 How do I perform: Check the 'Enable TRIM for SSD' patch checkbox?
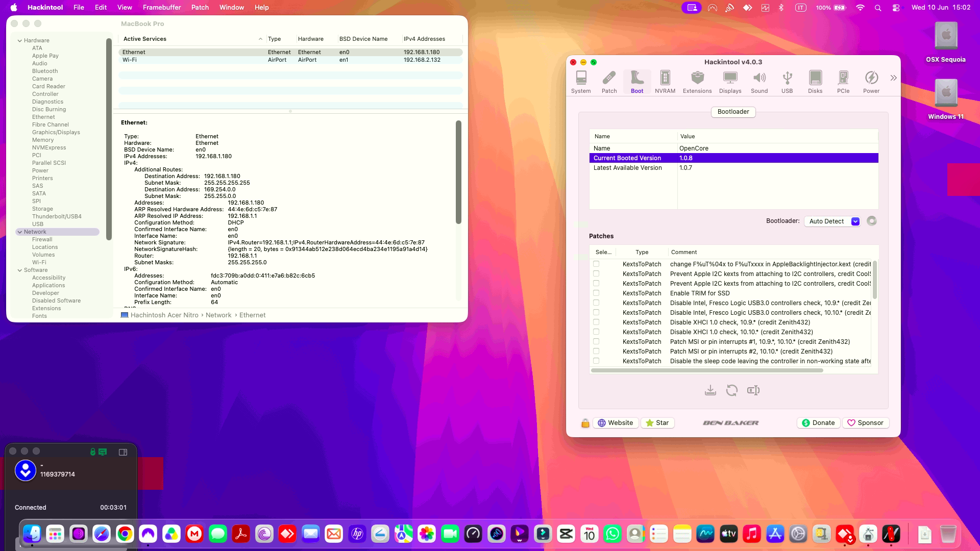(x=596, y=293)
